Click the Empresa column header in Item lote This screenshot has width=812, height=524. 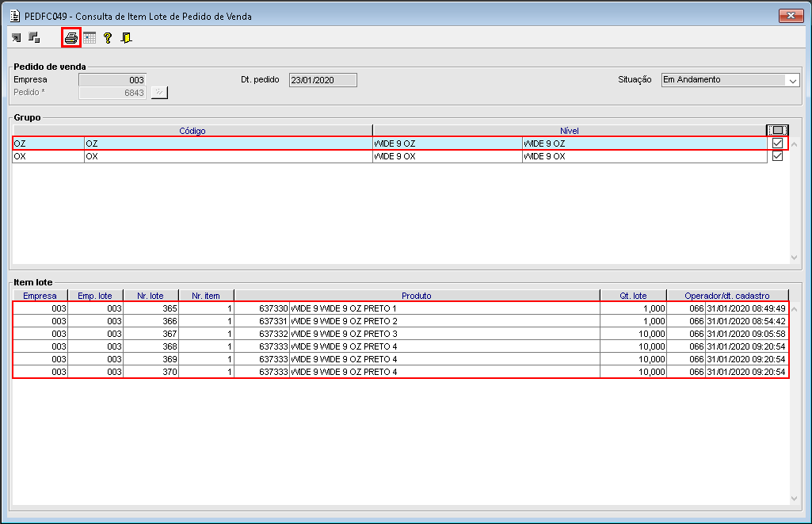point(40,296)
